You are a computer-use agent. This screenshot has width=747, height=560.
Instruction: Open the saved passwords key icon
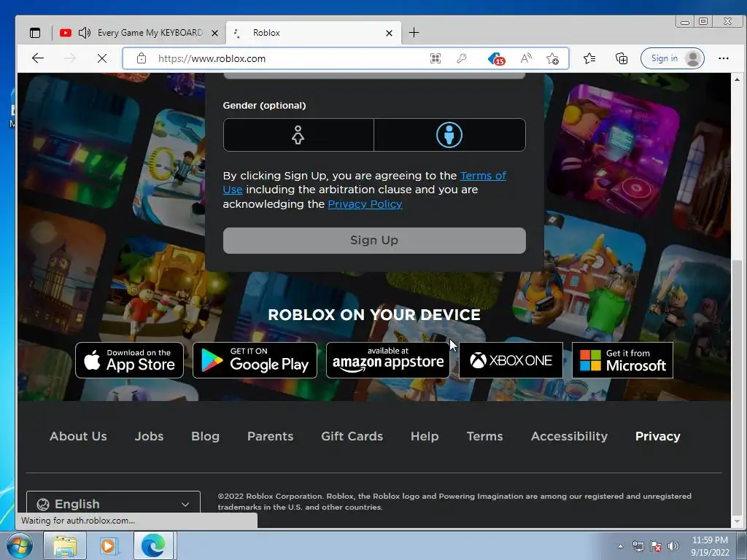(x=461, y=58)
